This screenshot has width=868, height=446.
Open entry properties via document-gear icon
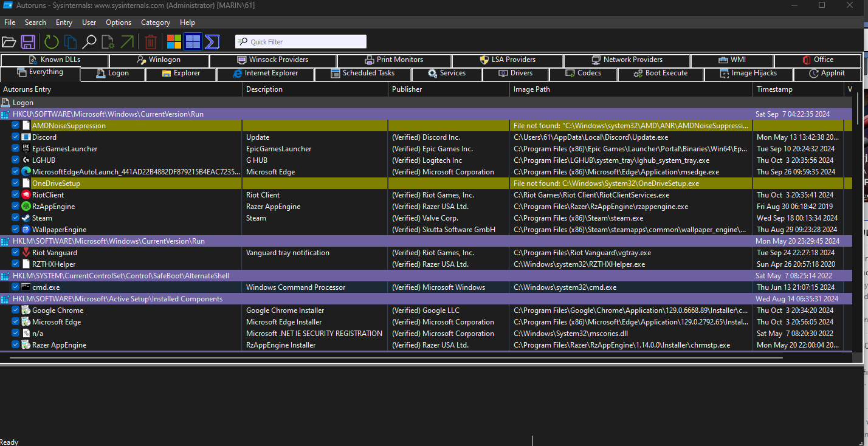[108, 42]
